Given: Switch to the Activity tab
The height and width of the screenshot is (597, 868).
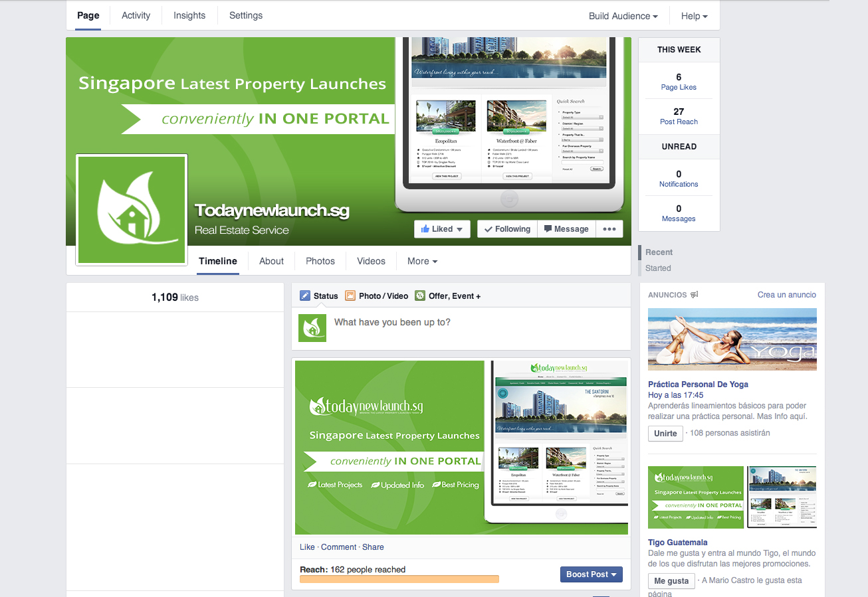Looking at the screenshot, I should (x=136, y=15).
